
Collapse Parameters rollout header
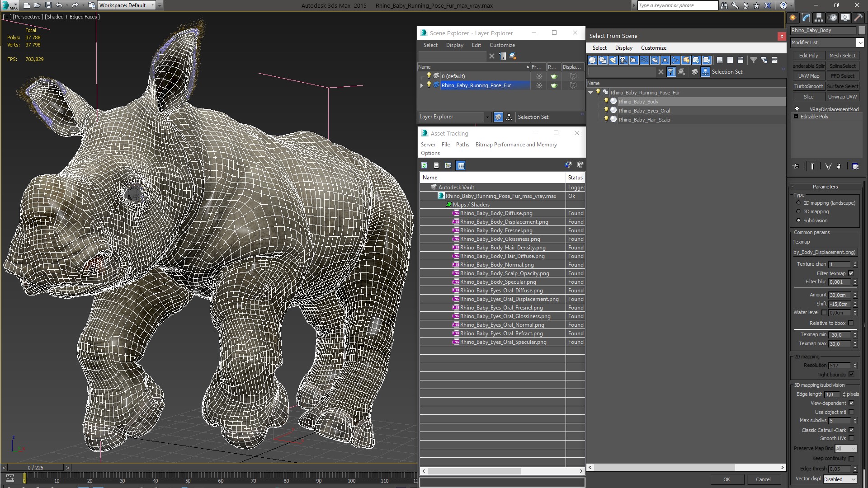click(825, 187)
